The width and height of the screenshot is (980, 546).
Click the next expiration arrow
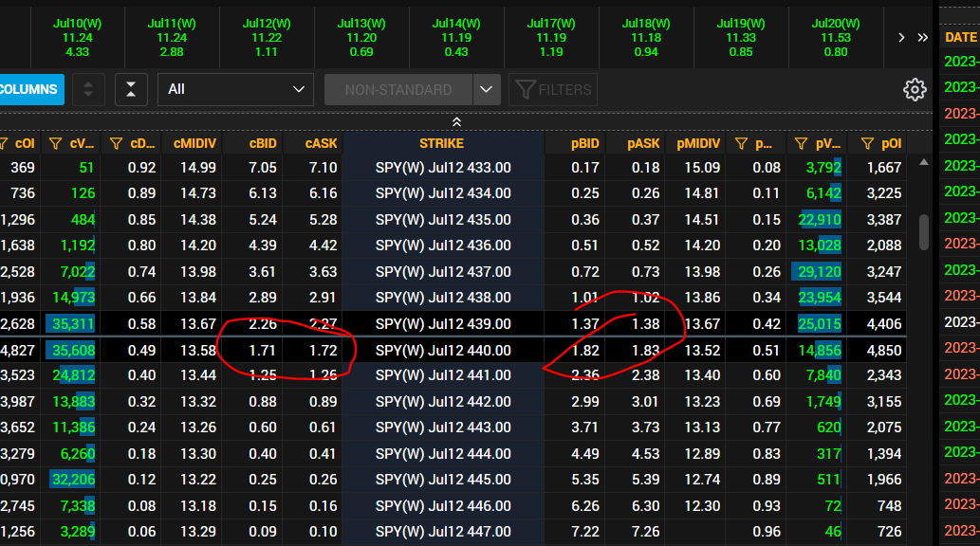(x=901, y=38)
